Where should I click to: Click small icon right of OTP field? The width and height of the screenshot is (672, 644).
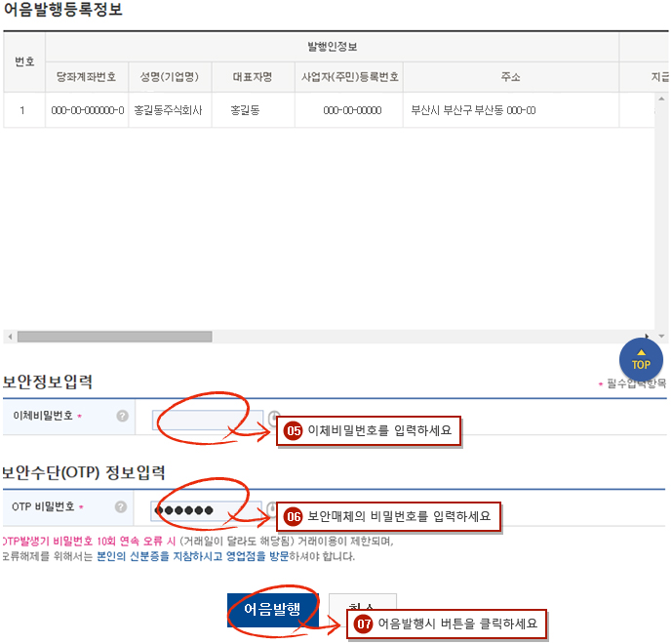tap(273, 508)
